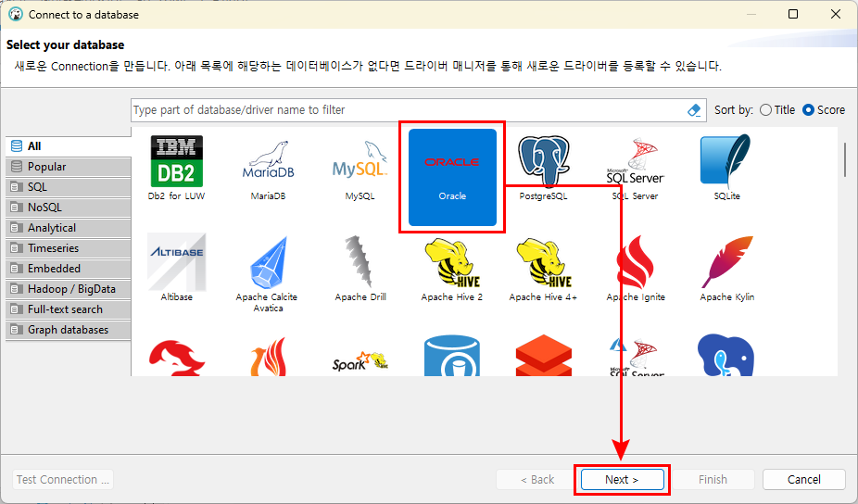Select the blue elephant icon in bottom row
Viewport: 858px width, 504px height.
click(x=726, y=355)
